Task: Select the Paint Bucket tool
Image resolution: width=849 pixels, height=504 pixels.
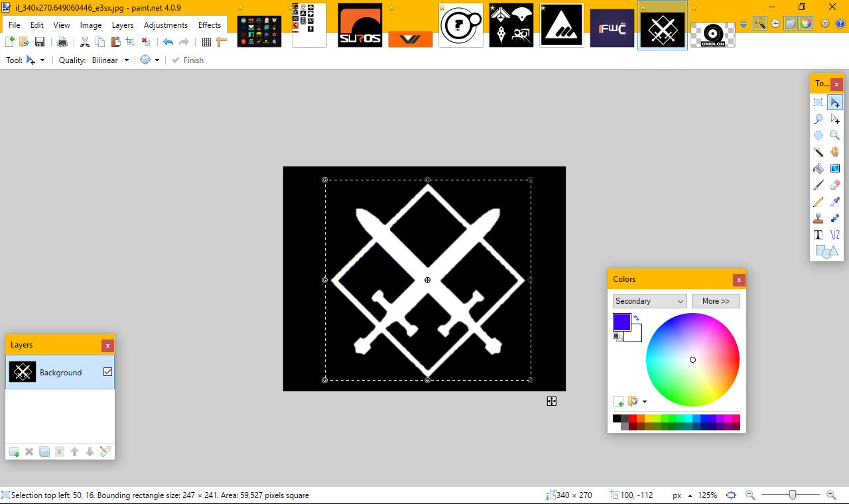Action: [818, 168]
